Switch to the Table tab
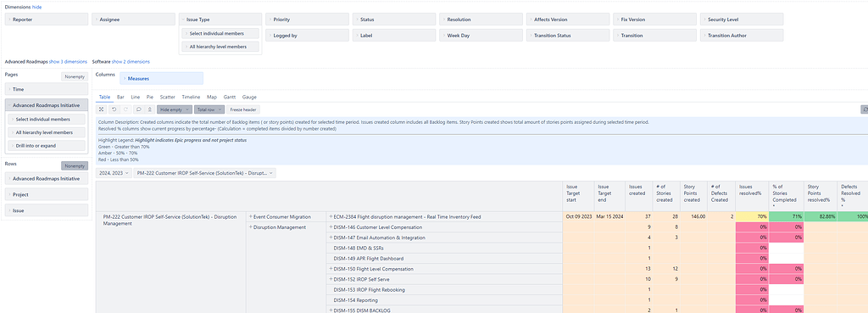 click(104, 97)
